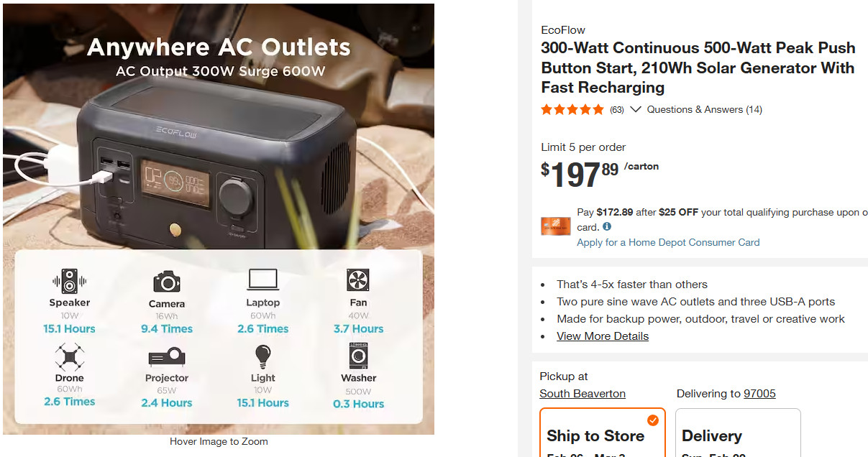Click the Camera icon in product image
The image size is (868, 457).
[x=166, y=282]
